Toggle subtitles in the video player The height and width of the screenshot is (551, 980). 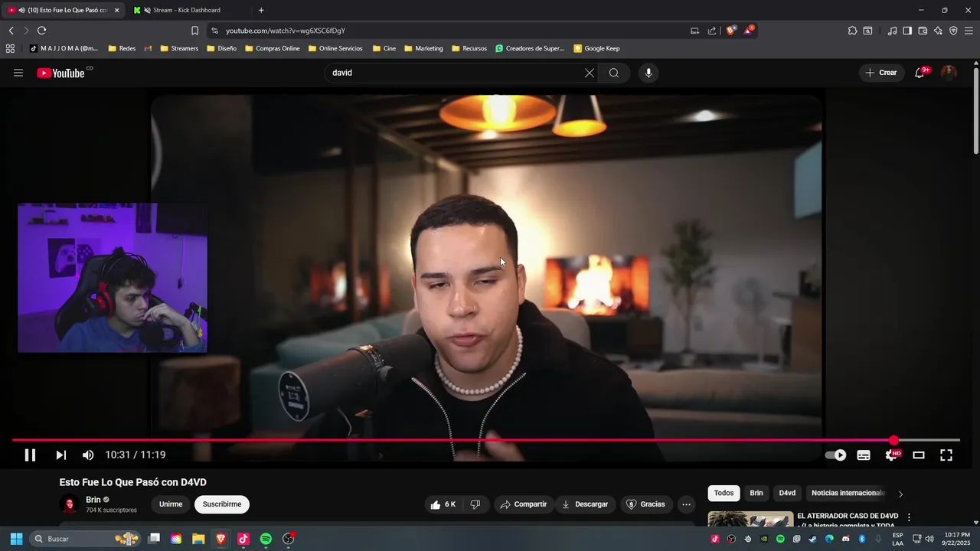click(x=864, y=455)
